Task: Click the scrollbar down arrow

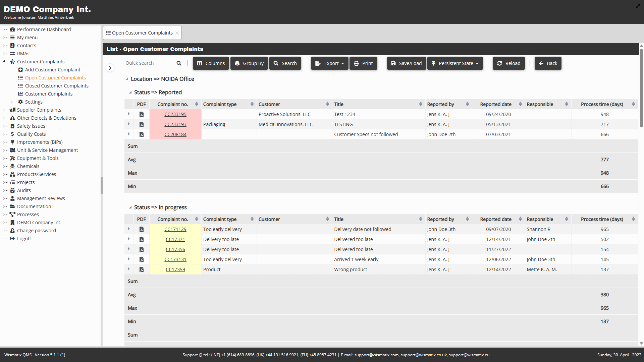Action: tap(641, 344)
